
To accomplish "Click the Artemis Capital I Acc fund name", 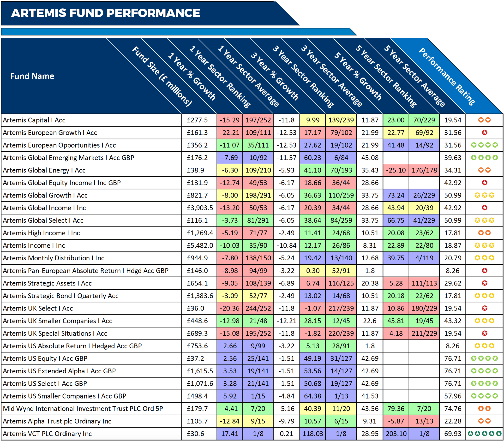I will pyautogui.click(x=34, y=120).
